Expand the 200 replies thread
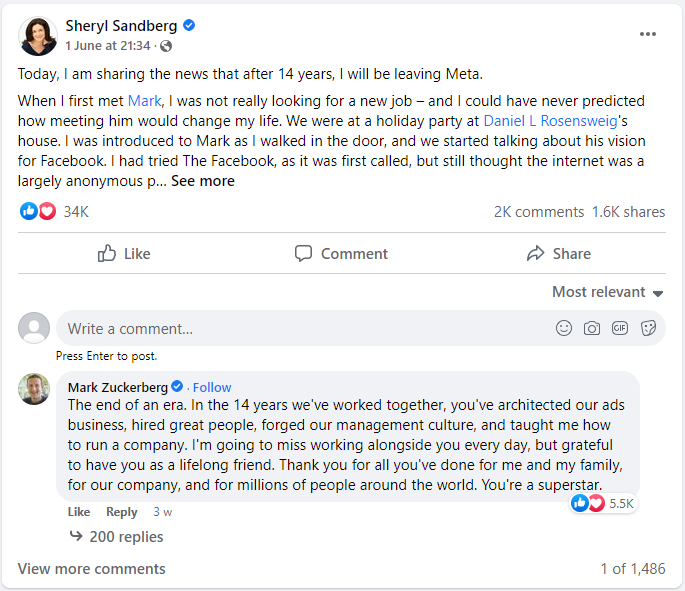The width and height of the screenshot is (685, 591). (116, 537)
